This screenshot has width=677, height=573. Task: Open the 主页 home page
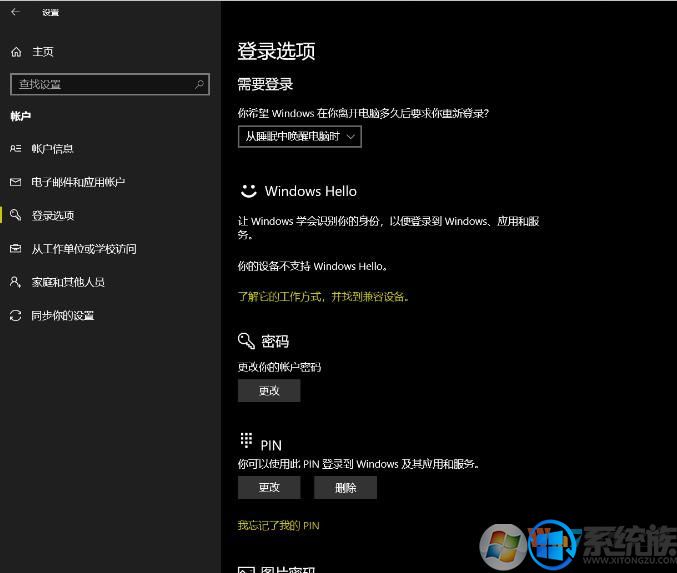point(43,52)
